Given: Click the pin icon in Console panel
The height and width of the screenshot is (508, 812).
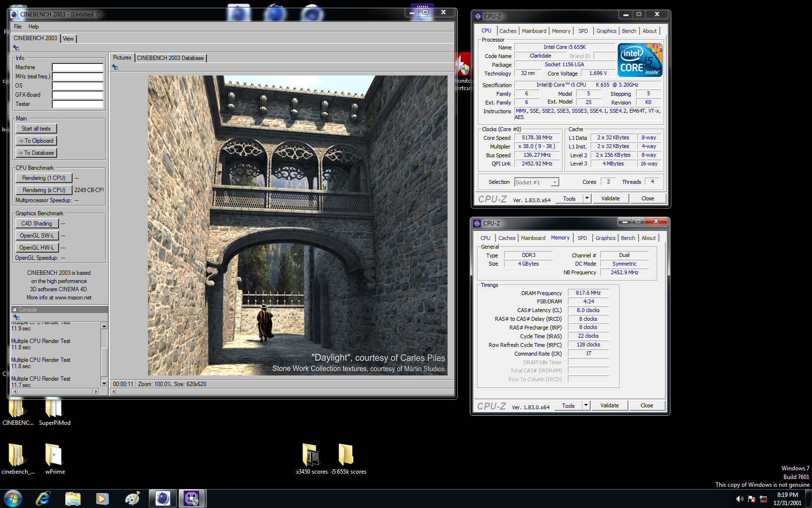Looking at the screenshot, I should pos(16,317).
